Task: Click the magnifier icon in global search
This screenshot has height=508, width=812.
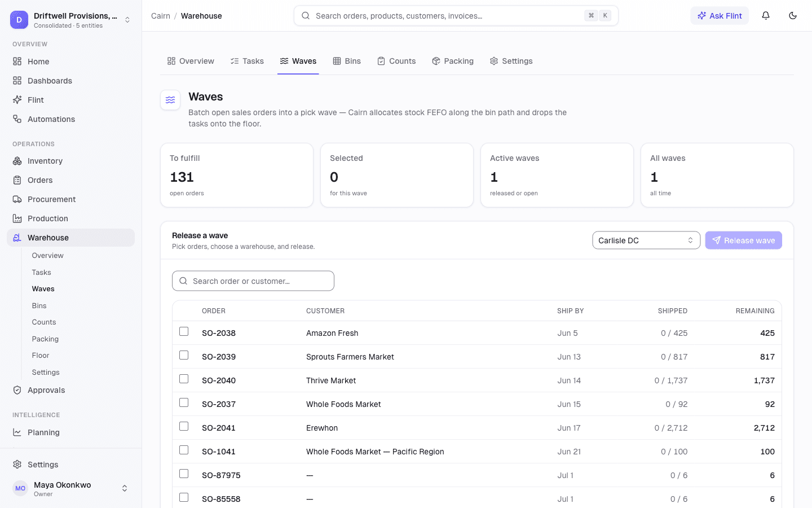Action: pos(306,16)
